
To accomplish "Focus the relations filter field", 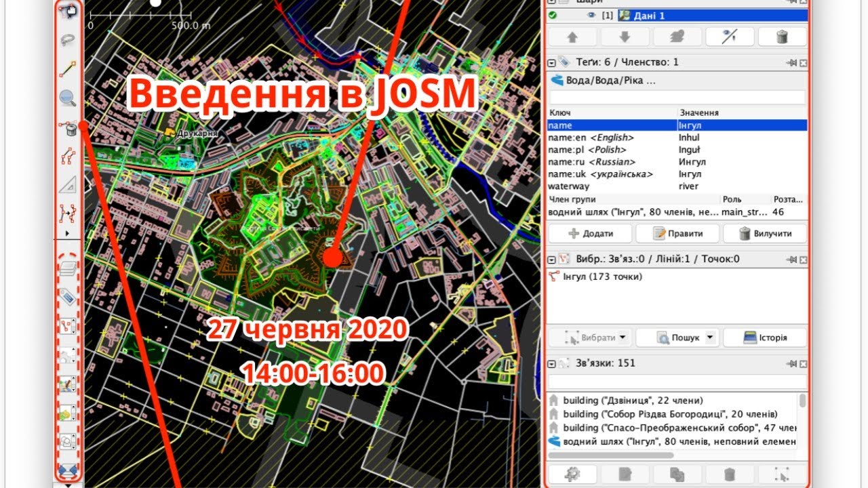I will (x=677, y=382).
